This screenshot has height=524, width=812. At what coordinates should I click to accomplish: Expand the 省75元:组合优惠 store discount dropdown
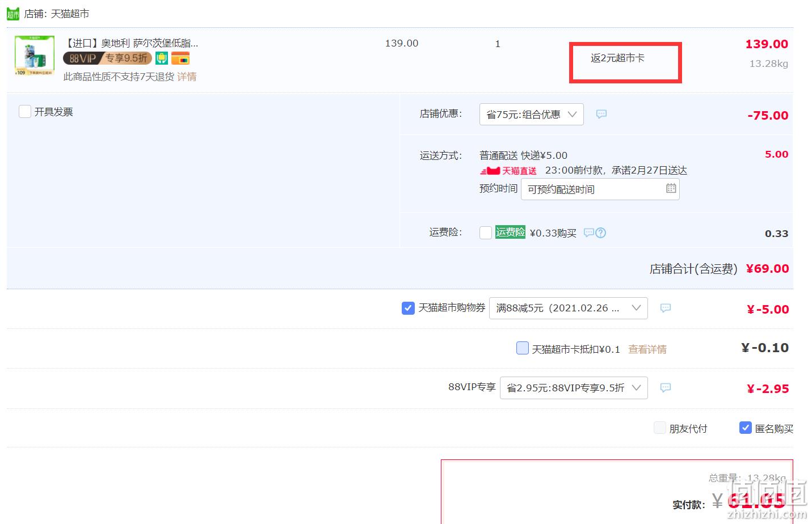531,114
